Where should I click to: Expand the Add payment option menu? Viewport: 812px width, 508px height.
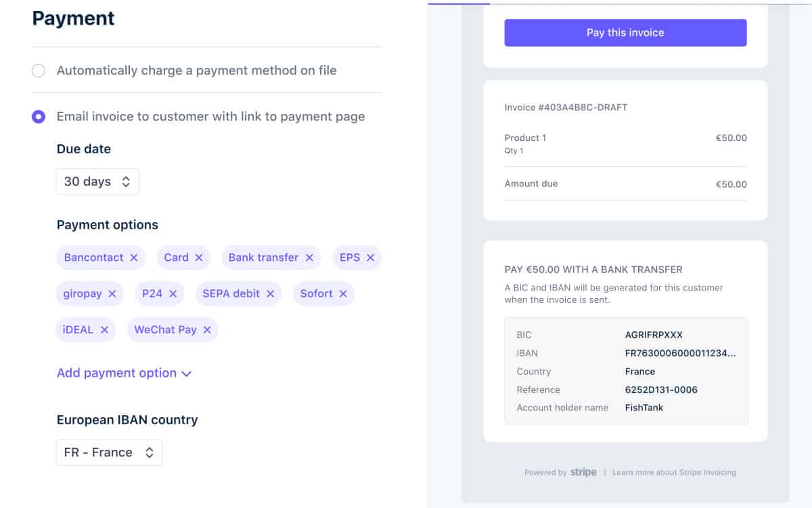click(x=125, y=373)
